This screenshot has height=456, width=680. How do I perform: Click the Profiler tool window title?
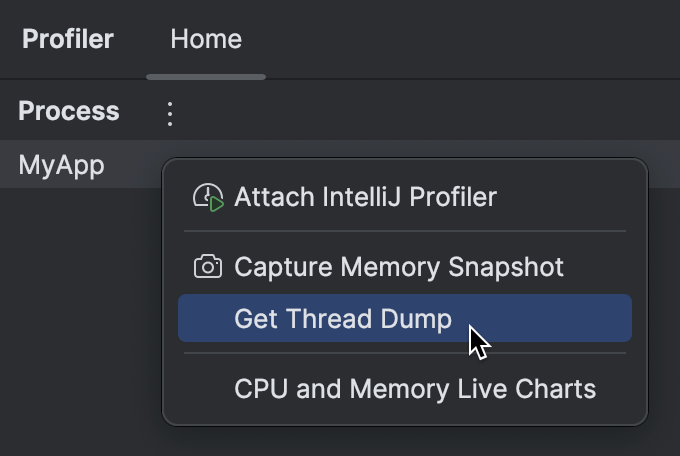pos(68,39)
